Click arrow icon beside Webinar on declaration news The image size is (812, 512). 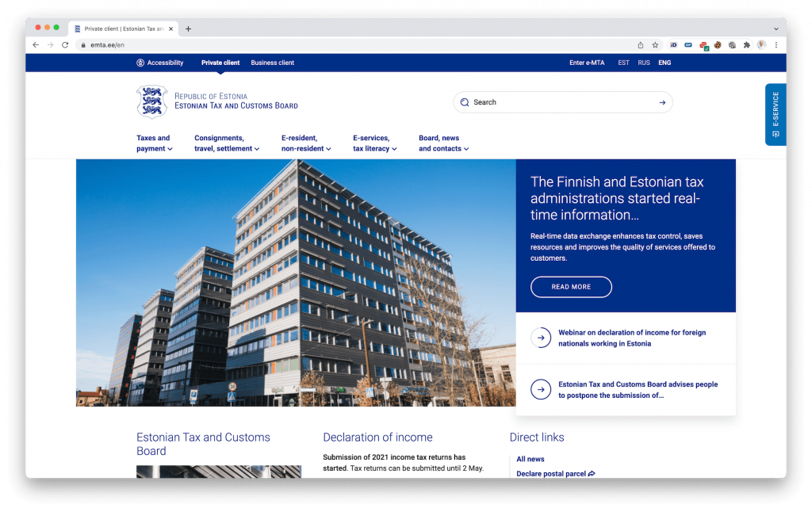pyautogui.click(x=541, y=338)
